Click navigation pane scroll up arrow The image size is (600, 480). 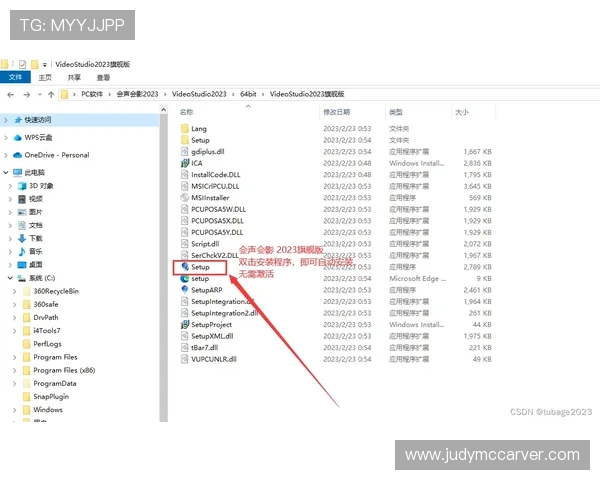click(164, 110)
